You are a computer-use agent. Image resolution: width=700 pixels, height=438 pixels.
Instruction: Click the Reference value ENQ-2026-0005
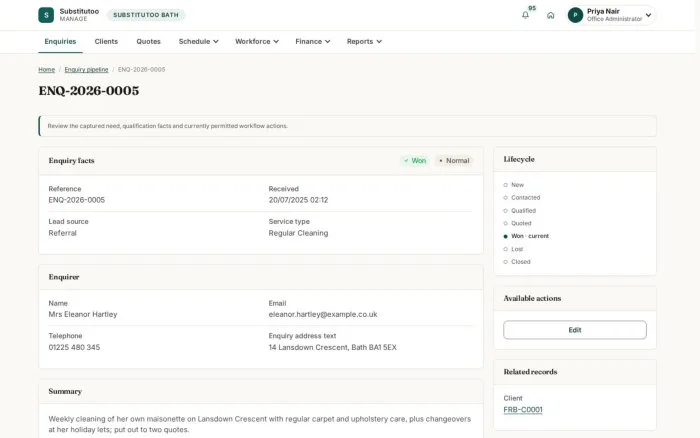pyautogui.click(x=76, y=200)
